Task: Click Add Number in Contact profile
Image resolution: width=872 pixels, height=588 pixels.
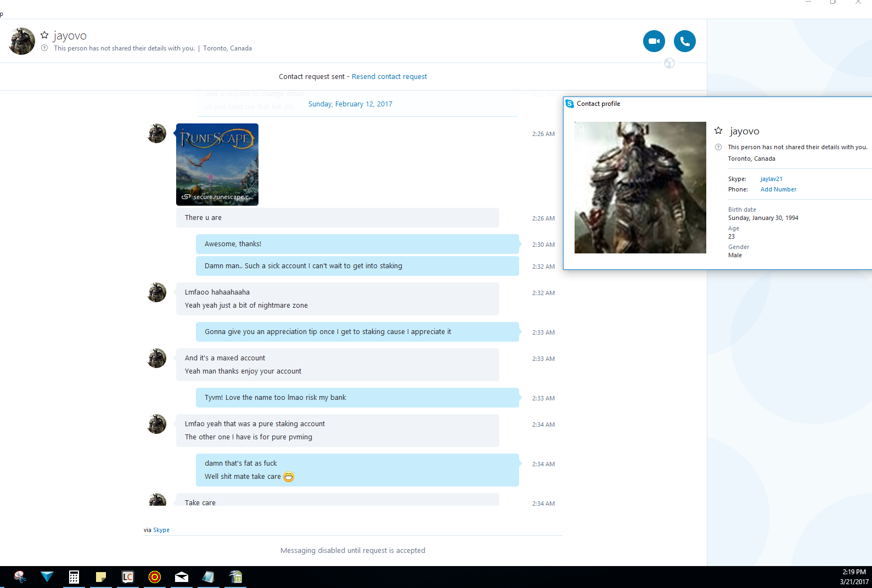Action: click(x=778, y=189)
